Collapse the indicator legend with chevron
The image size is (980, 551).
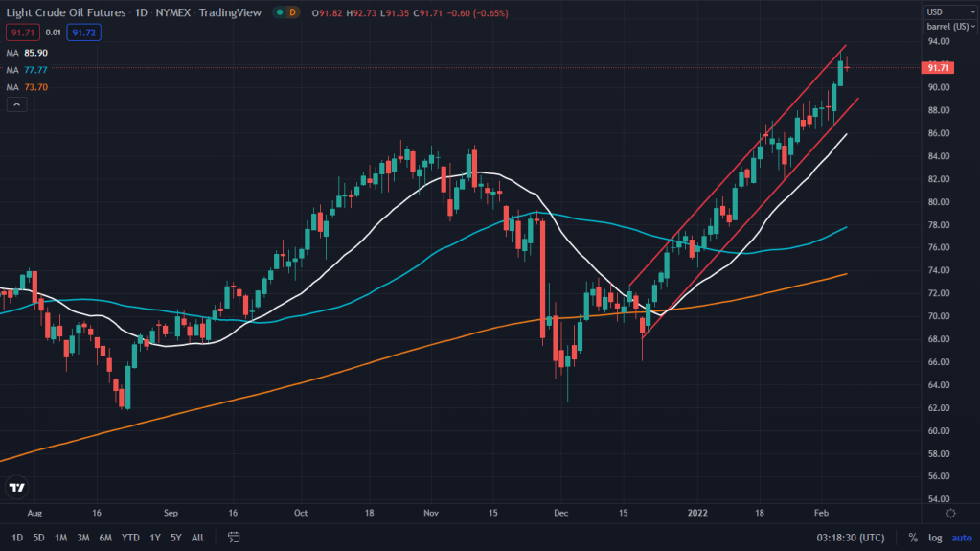(15, 105)
